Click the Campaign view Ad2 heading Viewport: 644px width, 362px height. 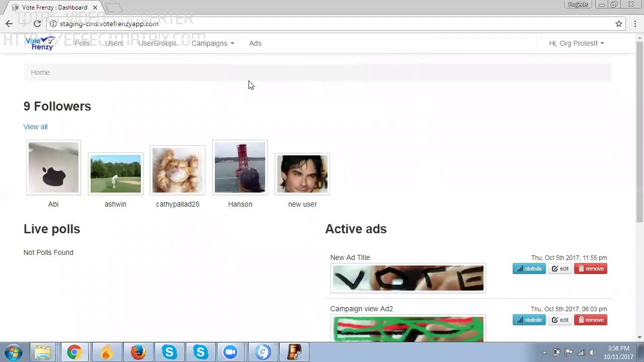coord(362,309)
